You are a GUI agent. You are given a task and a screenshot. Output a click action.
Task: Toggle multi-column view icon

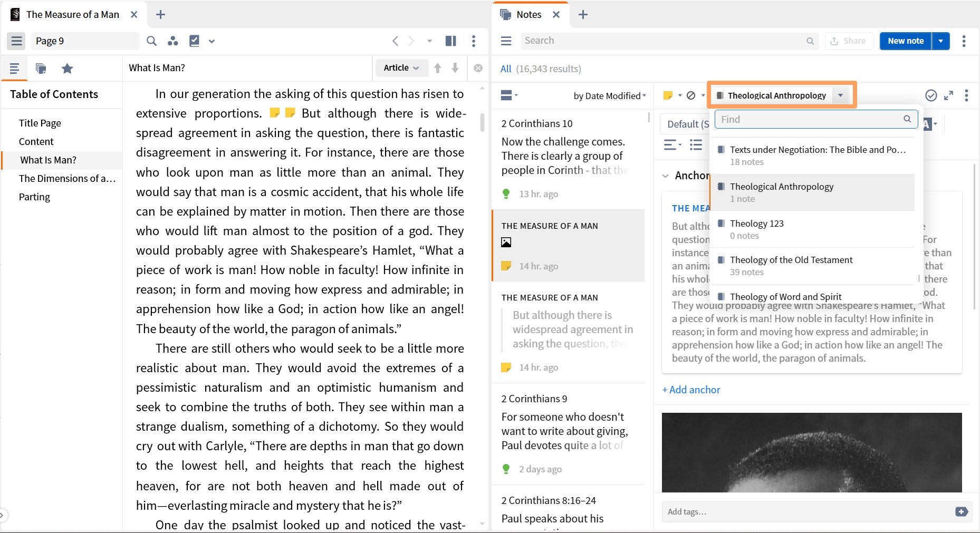coord(451,41)
